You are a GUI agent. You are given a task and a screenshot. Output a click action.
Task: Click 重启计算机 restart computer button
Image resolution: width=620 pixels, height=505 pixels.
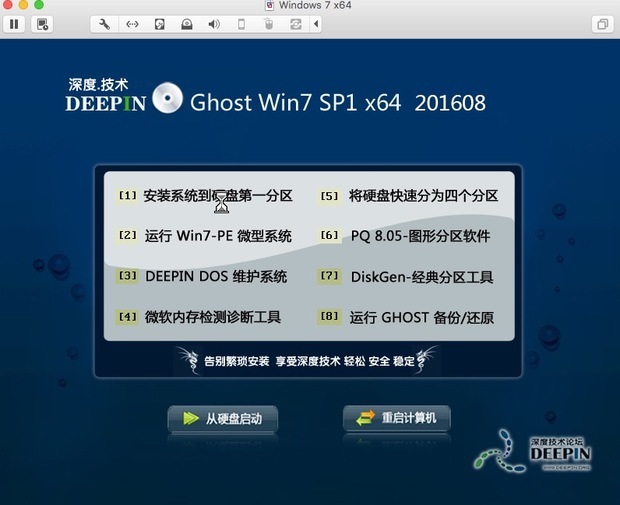397,418
